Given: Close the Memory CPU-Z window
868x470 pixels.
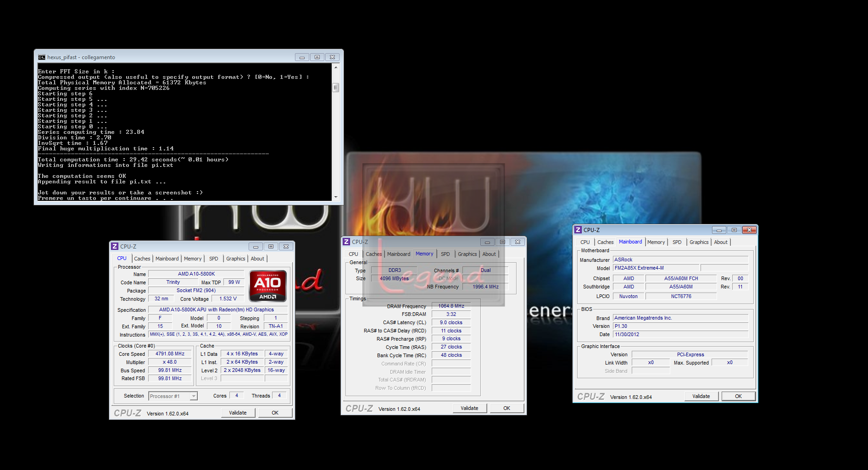Looking at the screenshot, I should (x=517, y=242).
